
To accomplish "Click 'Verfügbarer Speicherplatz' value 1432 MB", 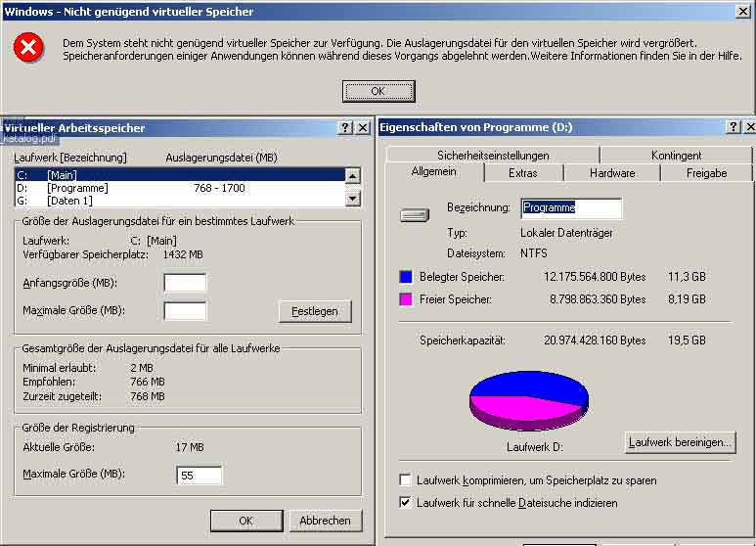I will coord(183,254).
